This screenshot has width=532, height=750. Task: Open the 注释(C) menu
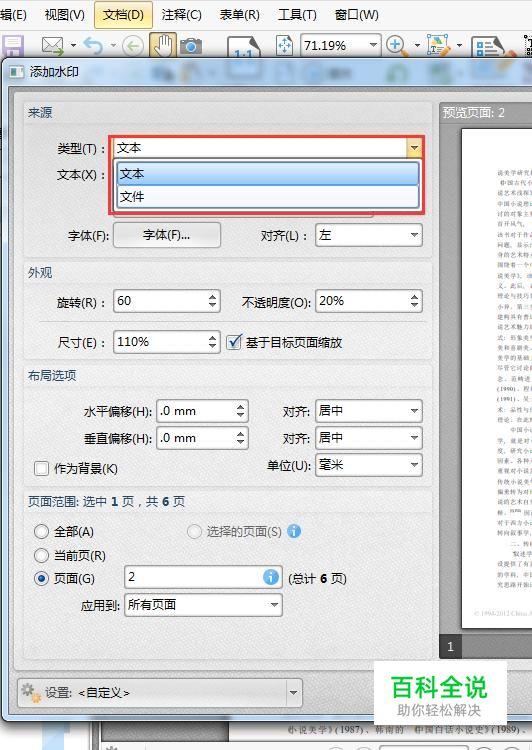click(x=181, y=15)
